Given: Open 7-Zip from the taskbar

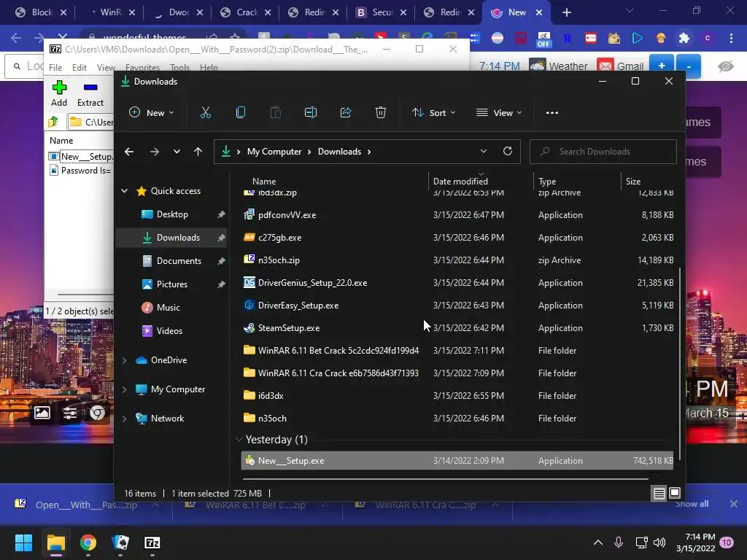Looking at the screenshot, I should pos(152,542).
